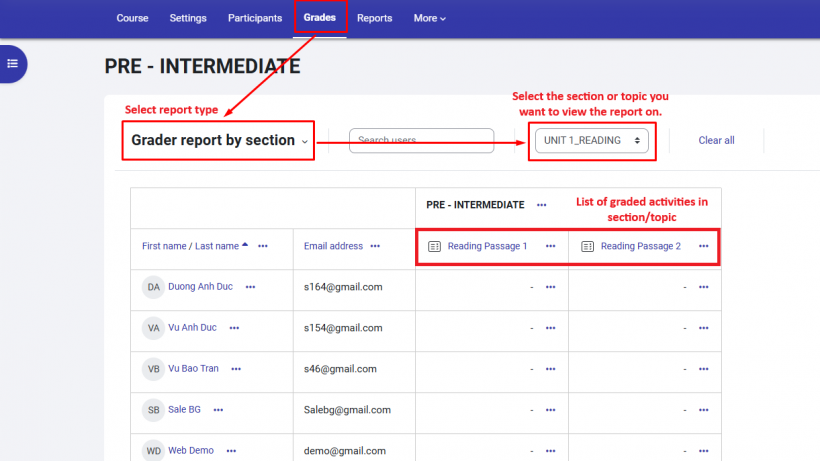Open Sale BG's Reading Passage 1 grade menu
Image resolution: width=820 pixels, height=461 pixels.
[x=551, y=410]
